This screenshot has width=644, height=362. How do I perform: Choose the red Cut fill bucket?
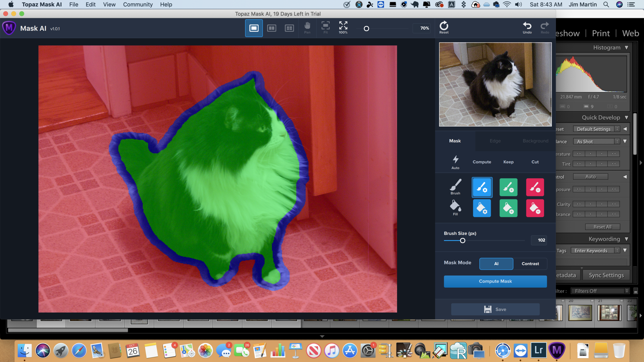535,208
